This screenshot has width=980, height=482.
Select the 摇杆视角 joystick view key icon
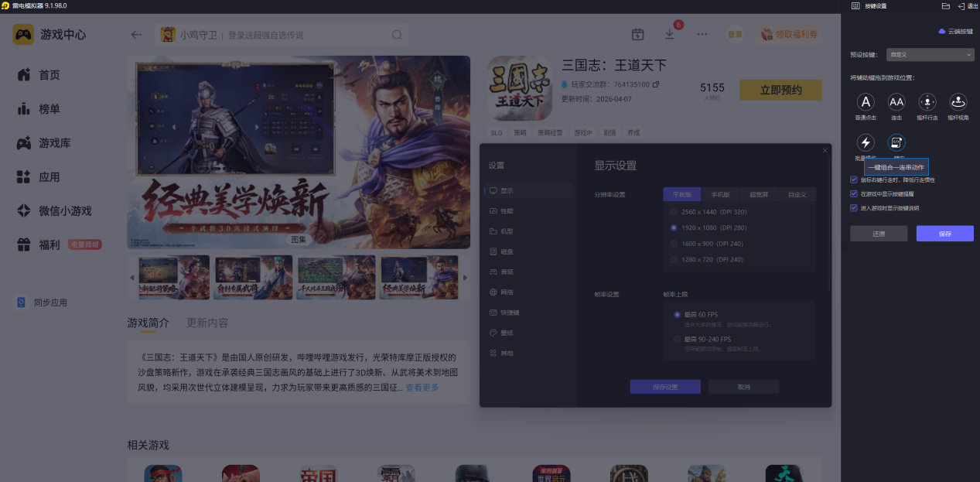tap(958, 102)
